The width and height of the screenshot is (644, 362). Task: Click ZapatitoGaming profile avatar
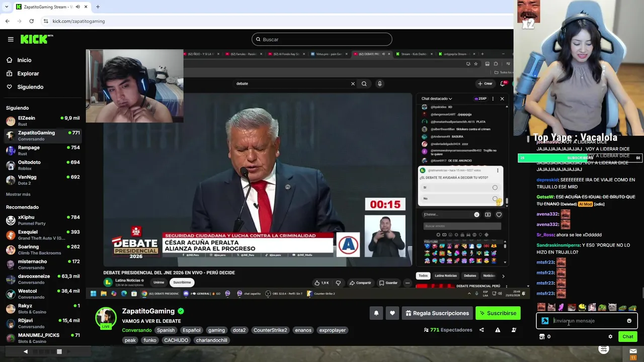tap(106, 317)
